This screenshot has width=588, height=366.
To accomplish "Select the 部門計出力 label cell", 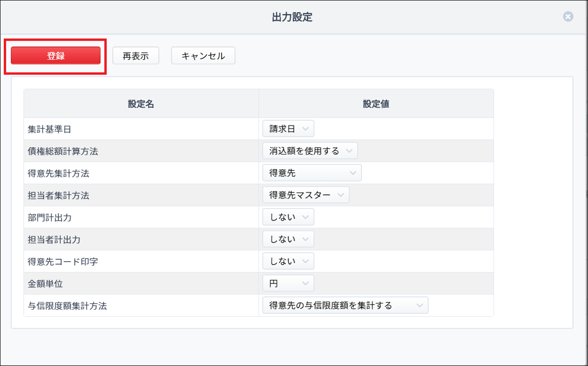I will coord(141,217).
